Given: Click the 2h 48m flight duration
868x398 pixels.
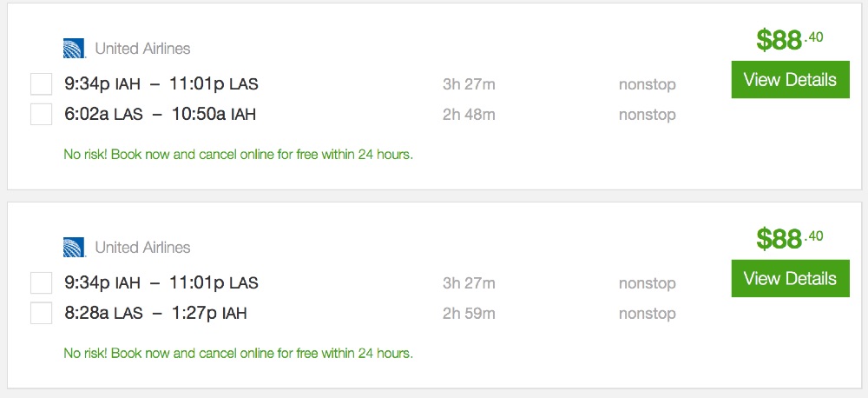Looking at the screenshot, I should click(x=469, y=114).
